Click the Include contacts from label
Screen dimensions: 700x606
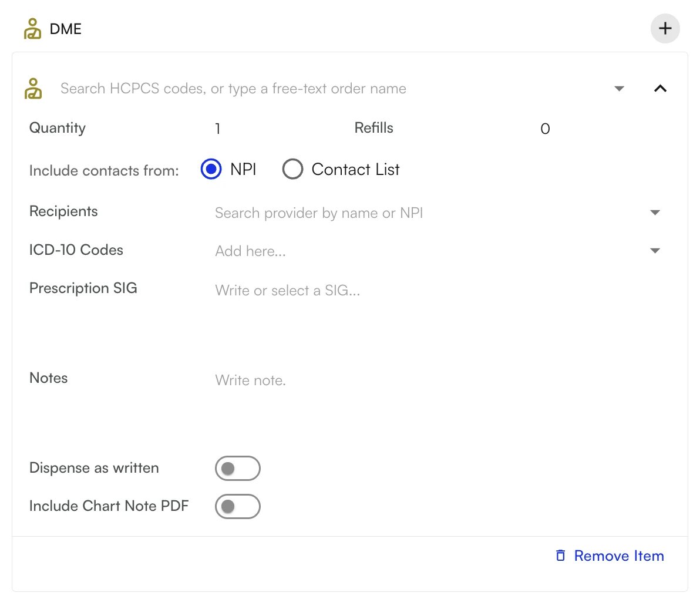point(104,170)
